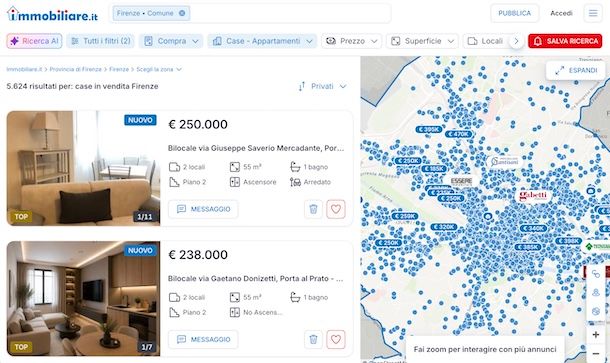
Task: Send MESSAGGIO for the €250.000 listing
Action: pyautogui.click(x=203, y=209)
